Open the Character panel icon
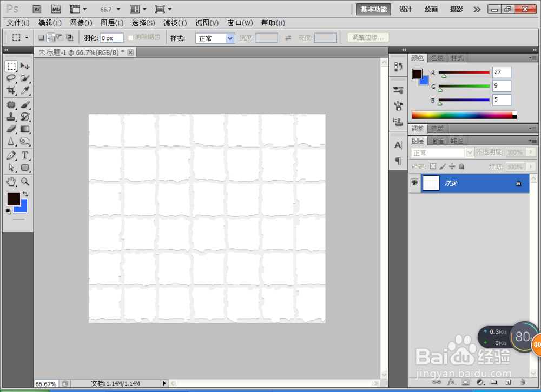 pyautogui.click(x=398, y=145)
